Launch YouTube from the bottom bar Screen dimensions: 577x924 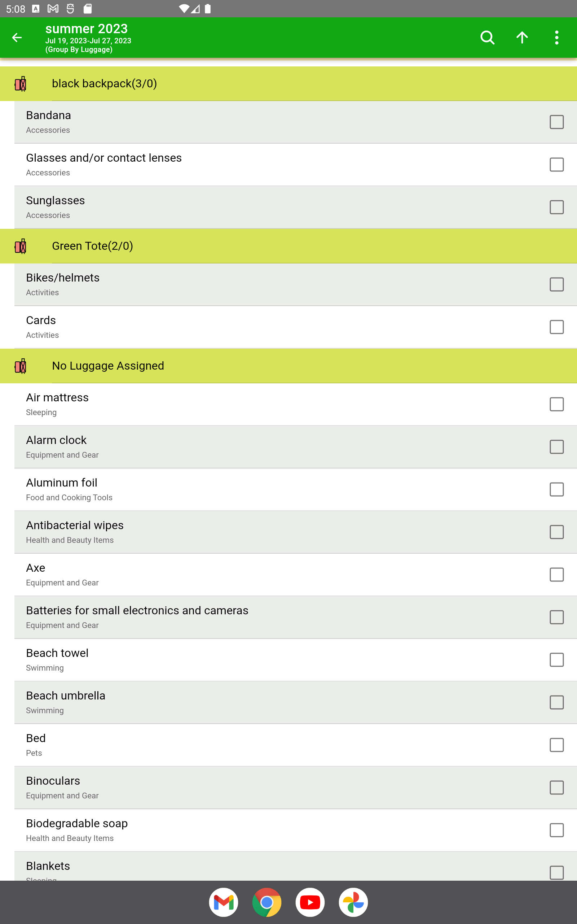310,902
